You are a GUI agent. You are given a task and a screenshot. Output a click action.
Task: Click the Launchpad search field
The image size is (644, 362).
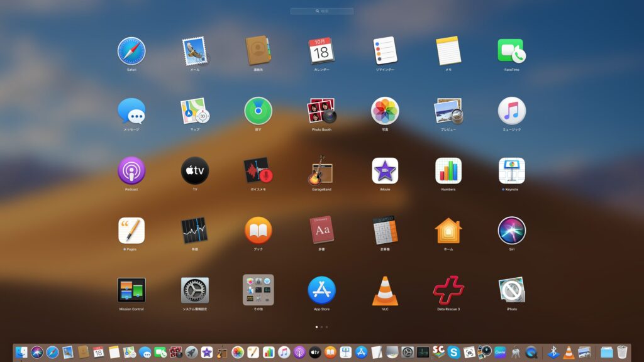tap(322, 11)
